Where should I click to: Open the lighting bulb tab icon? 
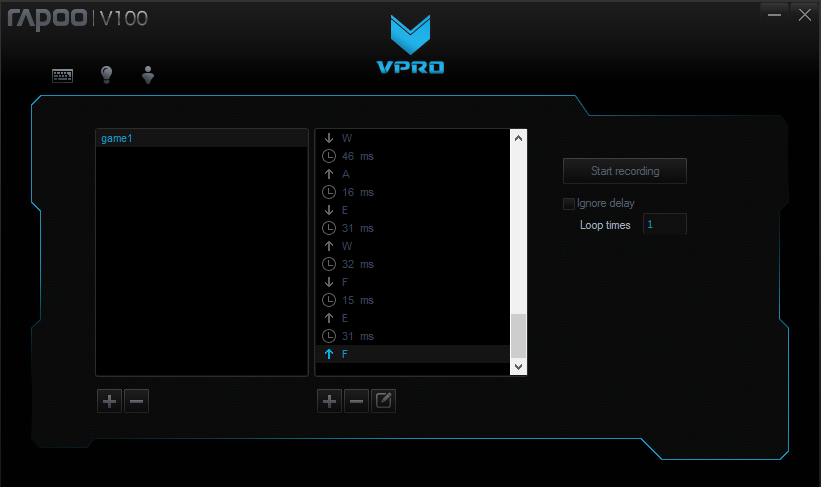[106, 75]
